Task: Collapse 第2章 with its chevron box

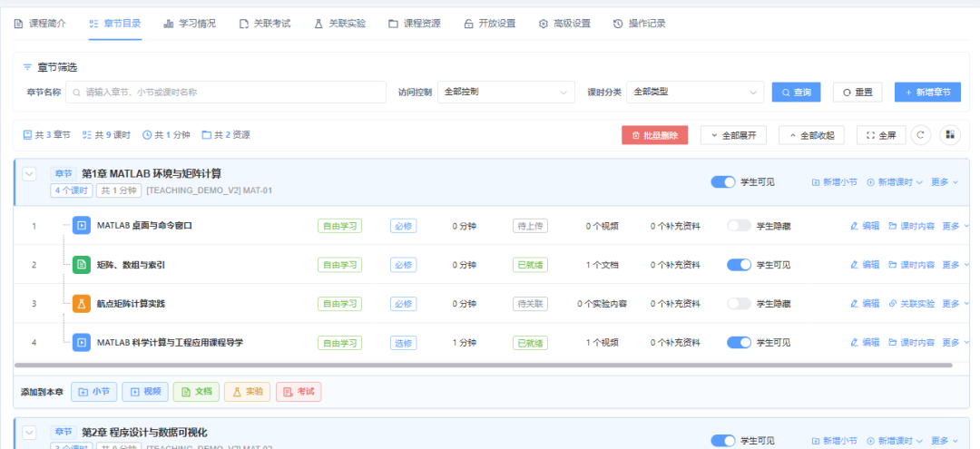Action: (x=29, y=432)
